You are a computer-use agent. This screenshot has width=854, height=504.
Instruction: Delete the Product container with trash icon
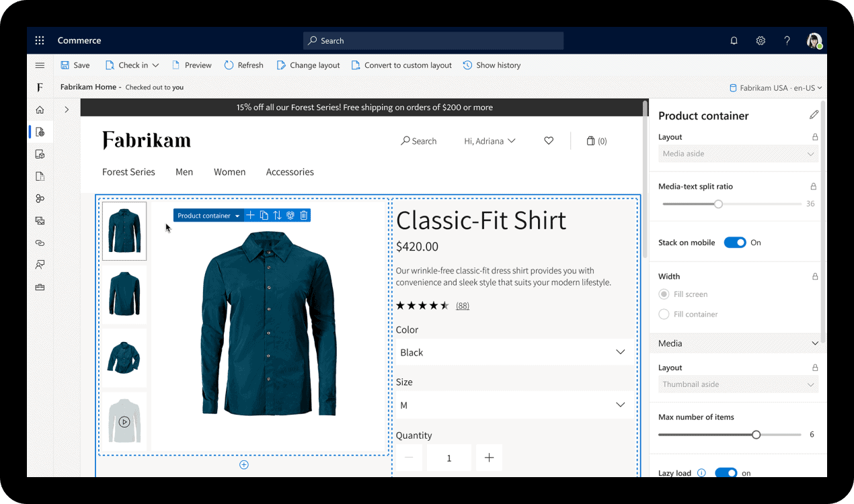tap(304, 215)
